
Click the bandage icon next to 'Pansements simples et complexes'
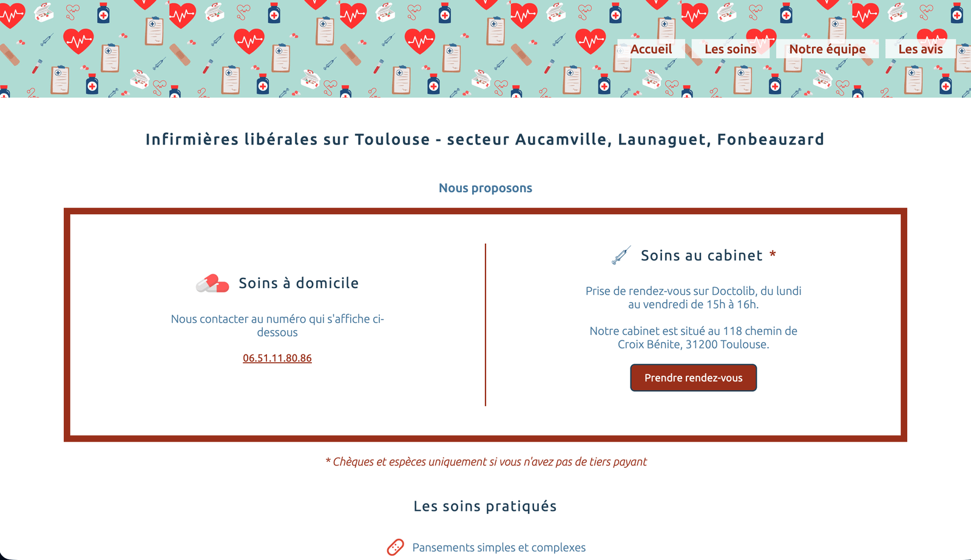tap(396, 547)
